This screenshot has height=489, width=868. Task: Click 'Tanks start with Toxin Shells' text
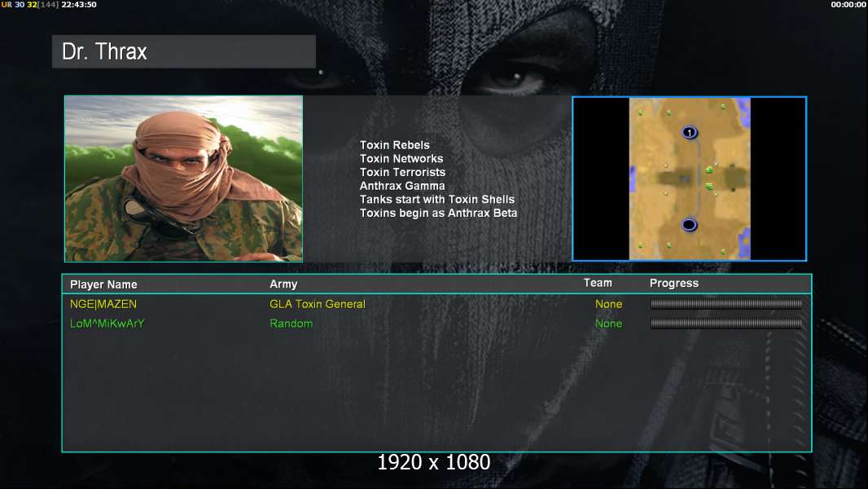point(437,200)
